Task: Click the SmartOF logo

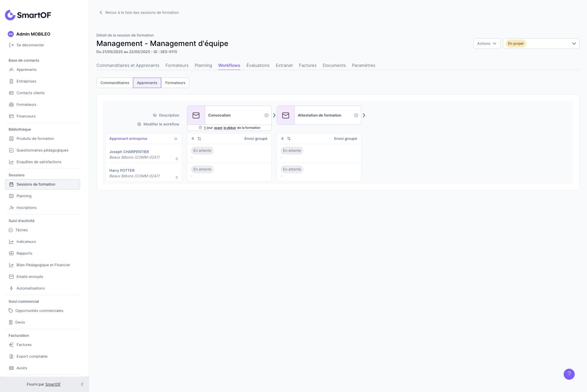Action: click(x=28, y=15)
